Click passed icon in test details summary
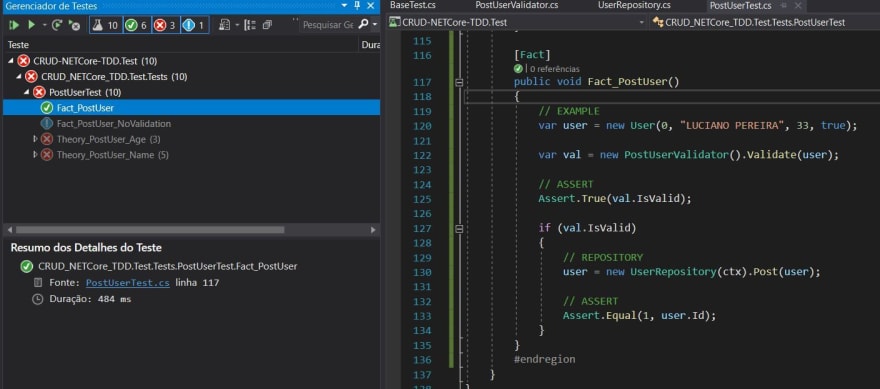880x389 pixels. tap(26, 267)
